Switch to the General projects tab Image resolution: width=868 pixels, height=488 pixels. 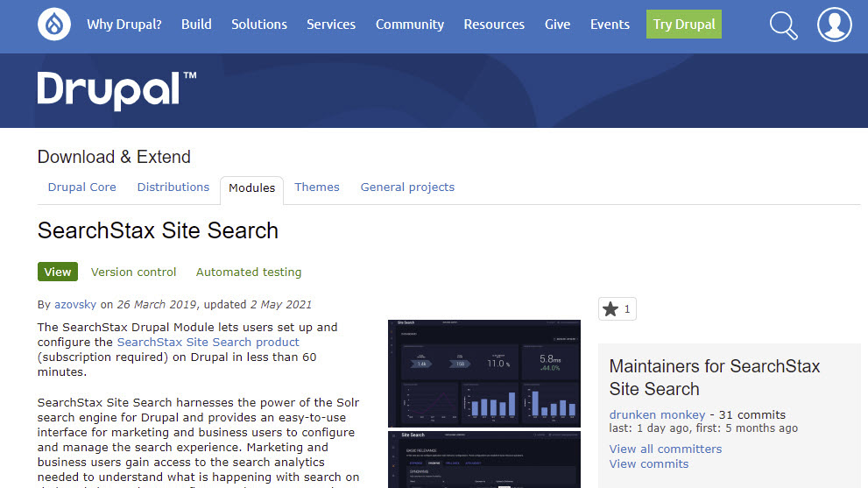point(407,187)
